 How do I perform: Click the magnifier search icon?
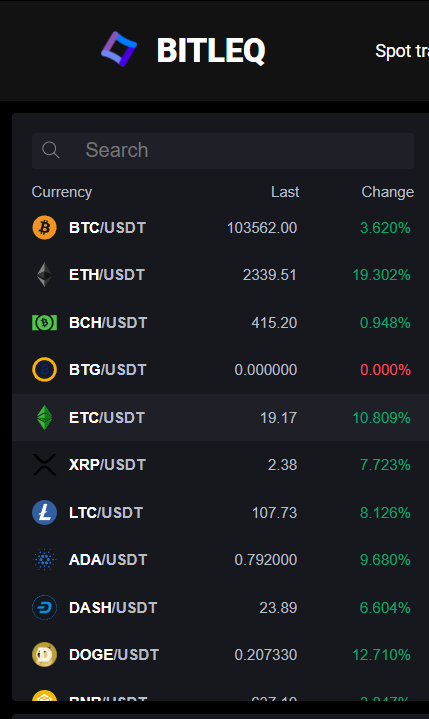pyautogui.click(x=50, y=150)
